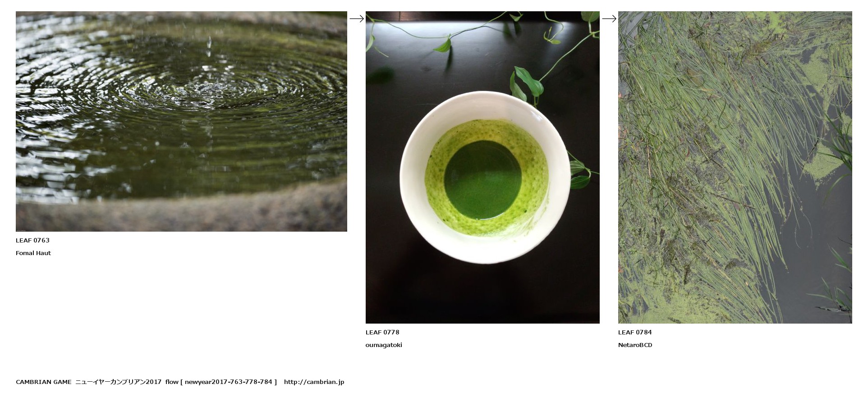Select the author name oumagatoki
Viewport: 868px width, 393px height.
pyautogui.click(x=384, y=345)
